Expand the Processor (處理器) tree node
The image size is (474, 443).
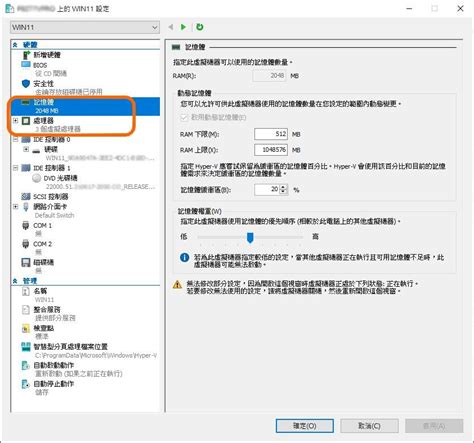click(x=15, y=120)
